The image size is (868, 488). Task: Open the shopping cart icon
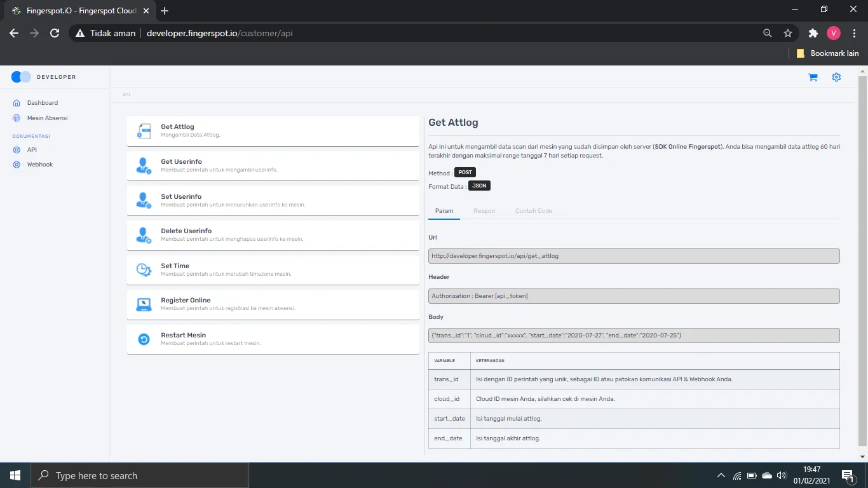[x=813, y=78]
